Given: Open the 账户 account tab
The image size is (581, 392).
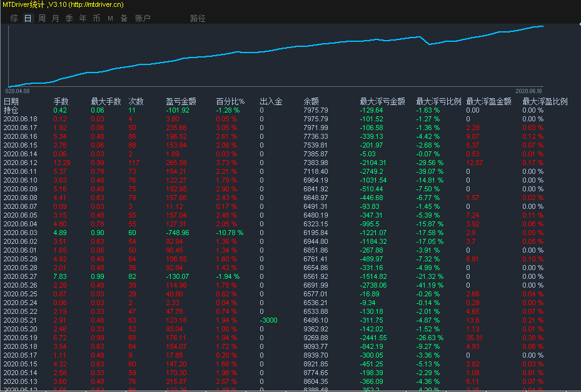Looking at the screenshot, I should (x=143, y=18).
